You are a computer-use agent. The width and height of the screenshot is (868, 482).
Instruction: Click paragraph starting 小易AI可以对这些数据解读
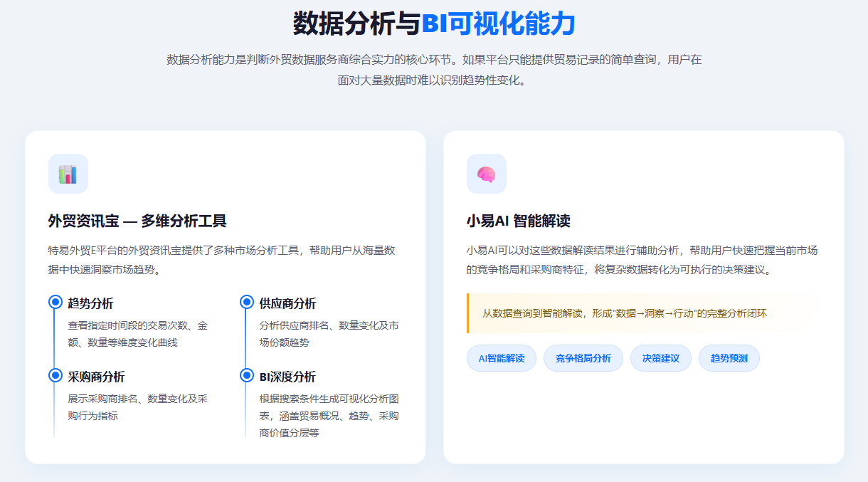642,260
